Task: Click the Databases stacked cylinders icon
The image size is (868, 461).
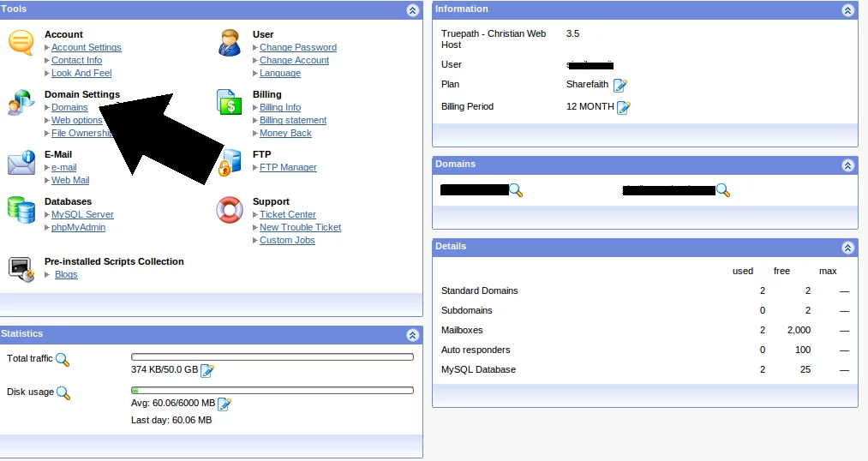Action: 21,210
